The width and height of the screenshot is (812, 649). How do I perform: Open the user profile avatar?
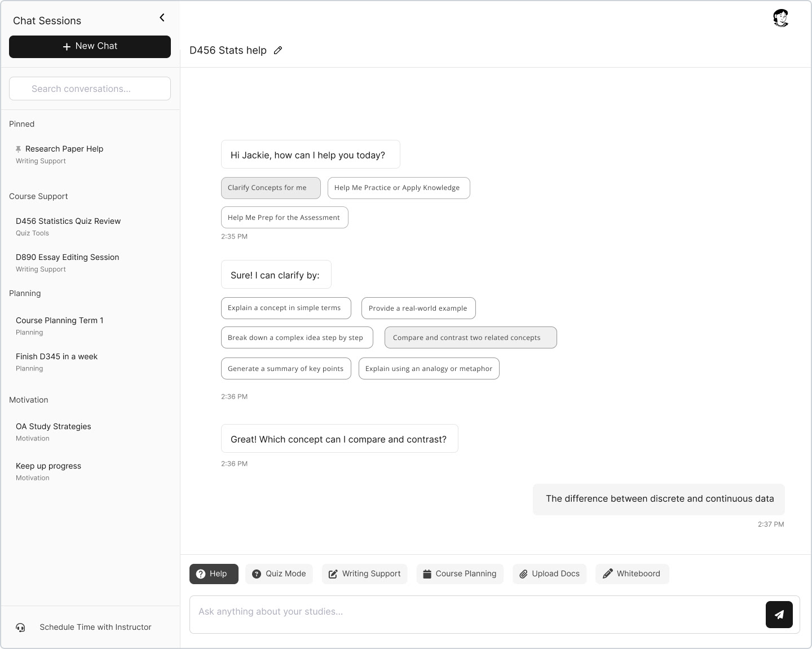click(x=780, y=18)
